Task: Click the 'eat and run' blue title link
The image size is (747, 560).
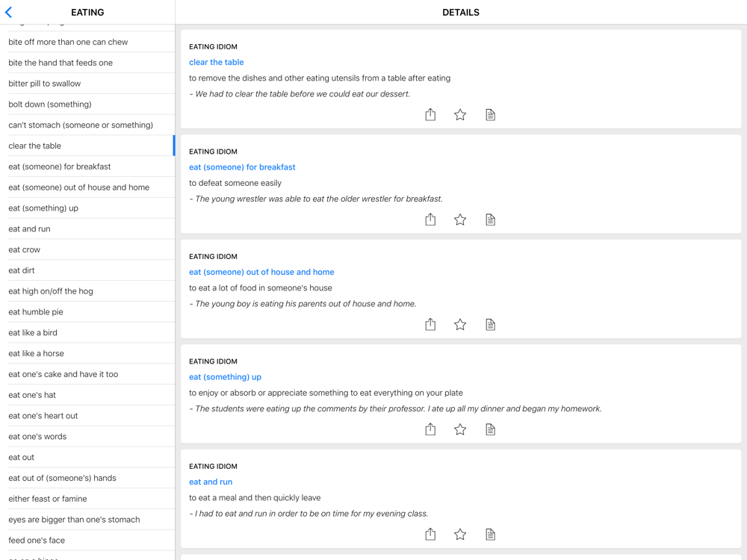Action: (x=211, y=482)
